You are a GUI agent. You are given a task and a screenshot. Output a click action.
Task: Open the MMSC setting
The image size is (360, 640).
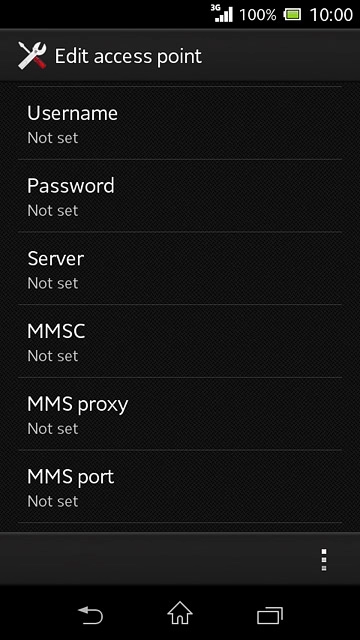click(x=180, y=341)
